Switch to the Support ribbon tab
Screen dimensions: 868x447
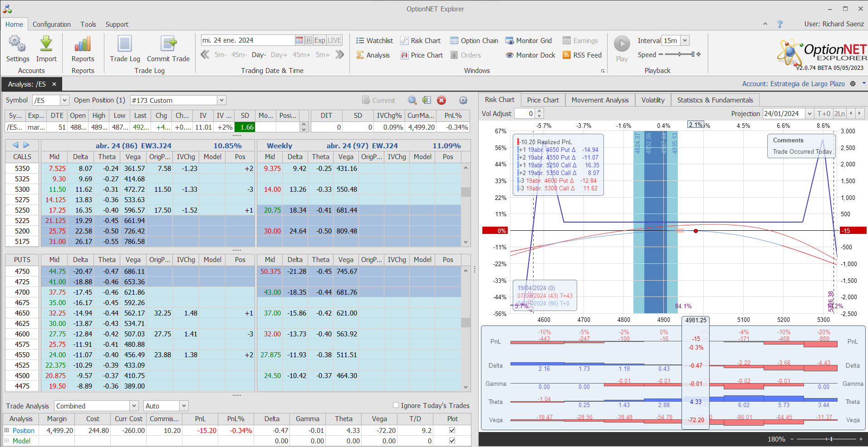(x=117, y=24)
